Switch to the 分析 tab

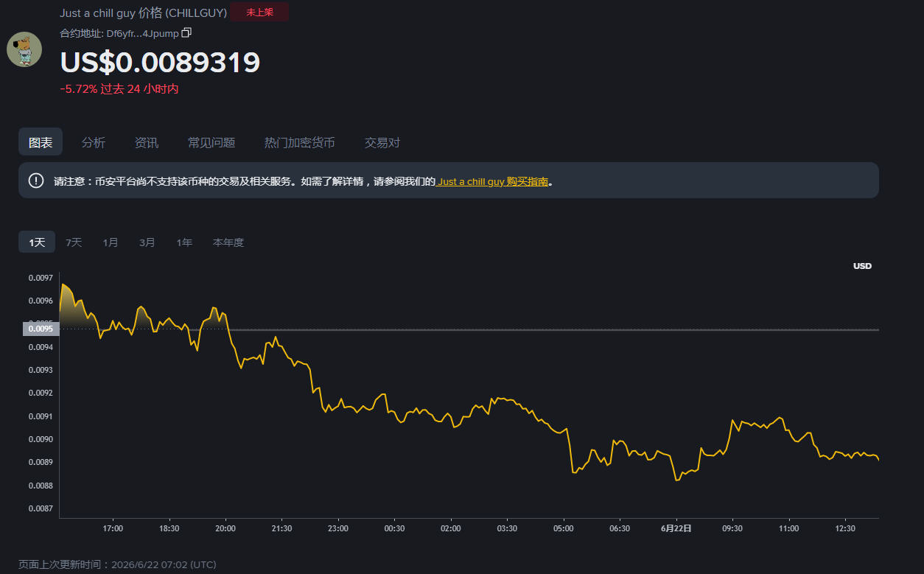[94, 142]
